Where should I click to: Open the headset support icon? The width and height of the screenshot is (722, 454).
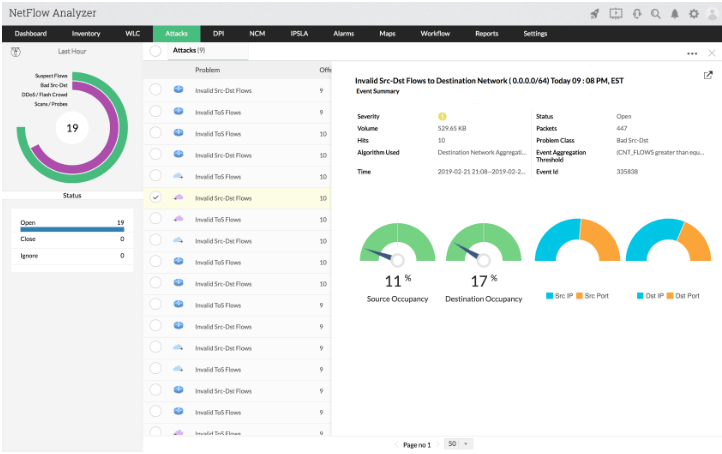(636, 13)
